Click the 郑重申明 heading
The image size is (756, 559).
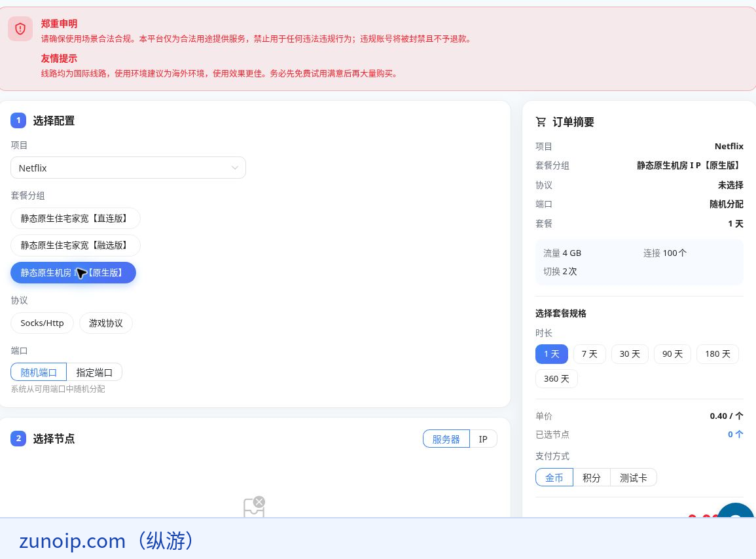(x=59, y=24)
